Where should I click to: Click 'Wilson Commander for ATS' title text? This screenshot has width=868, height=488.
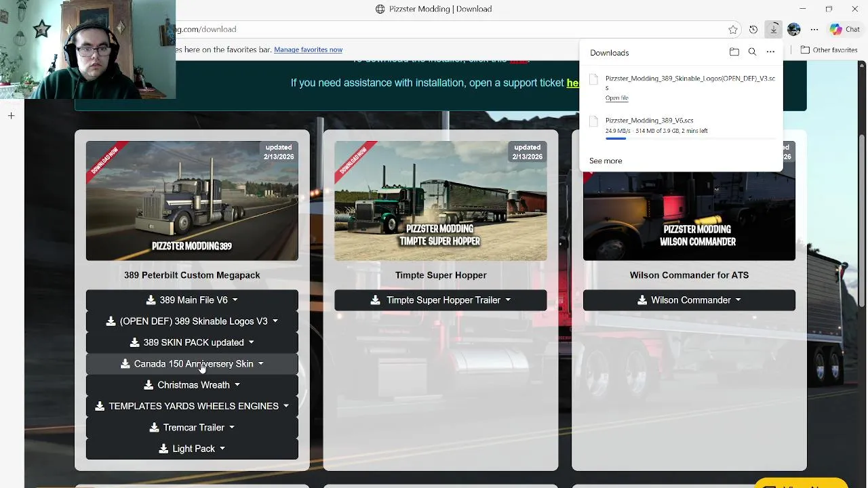(x=689, y=275)
